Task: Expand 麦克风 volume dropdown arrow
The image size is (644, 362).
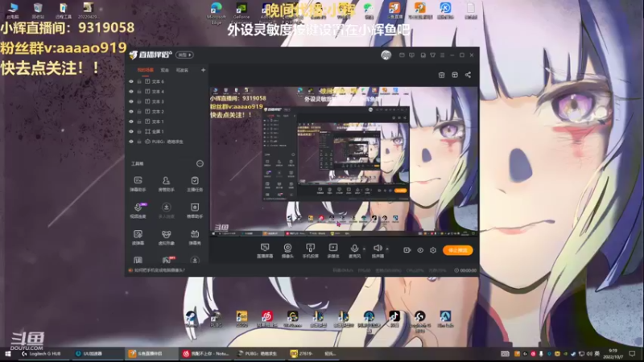Action: coord(364,249)
